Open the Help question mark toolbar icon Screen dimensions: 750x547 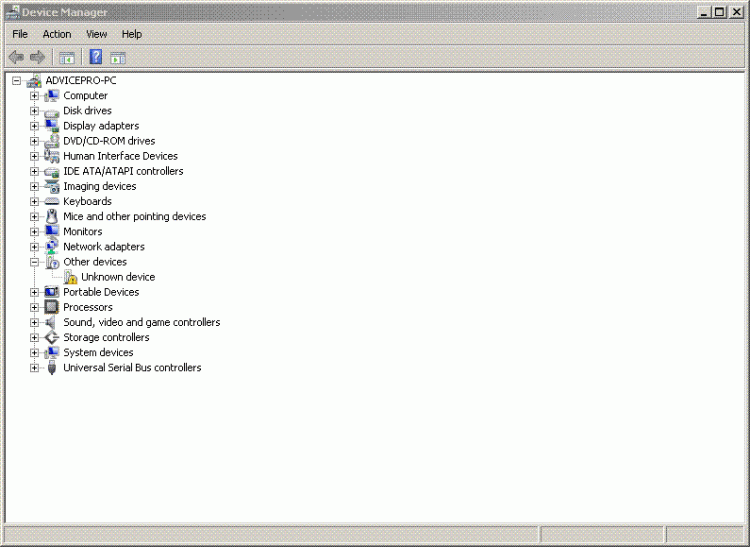pyautogui.click(x=96, y=57)
